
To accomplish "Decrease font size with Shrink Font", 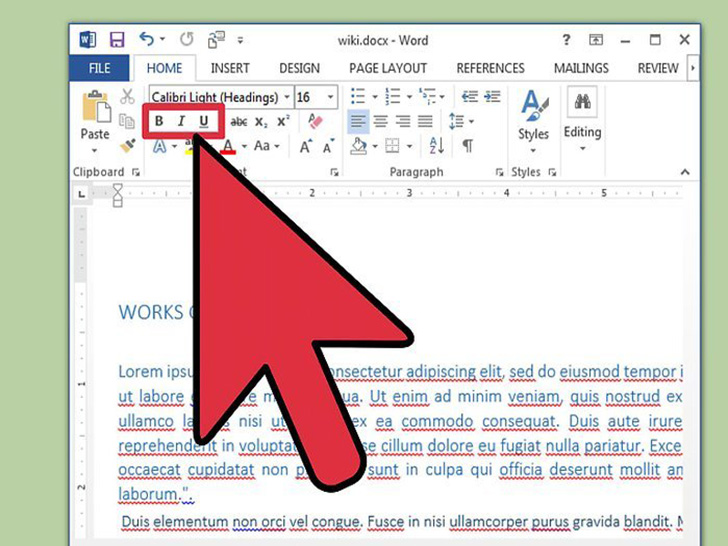I will tap(328, 146).
